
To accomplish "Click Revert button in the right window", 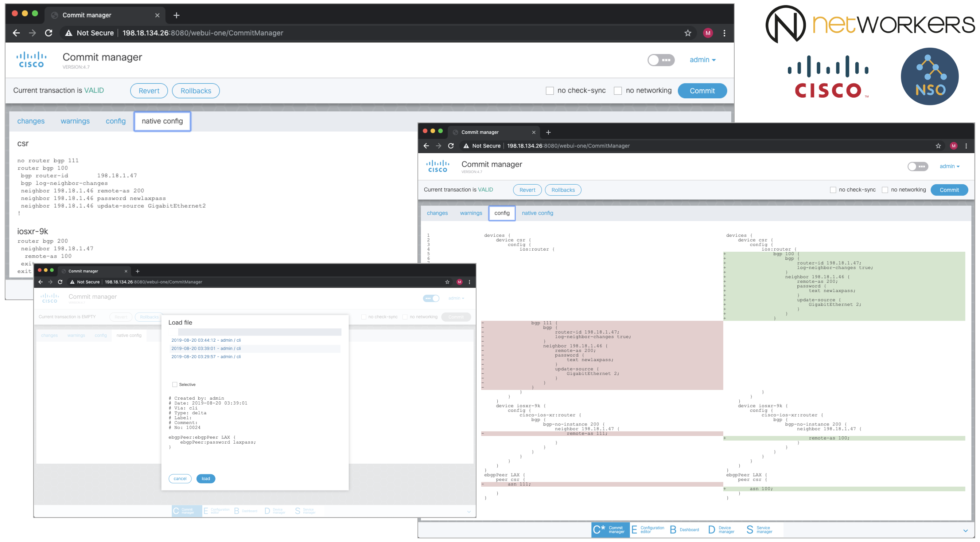I will point(527,190).
